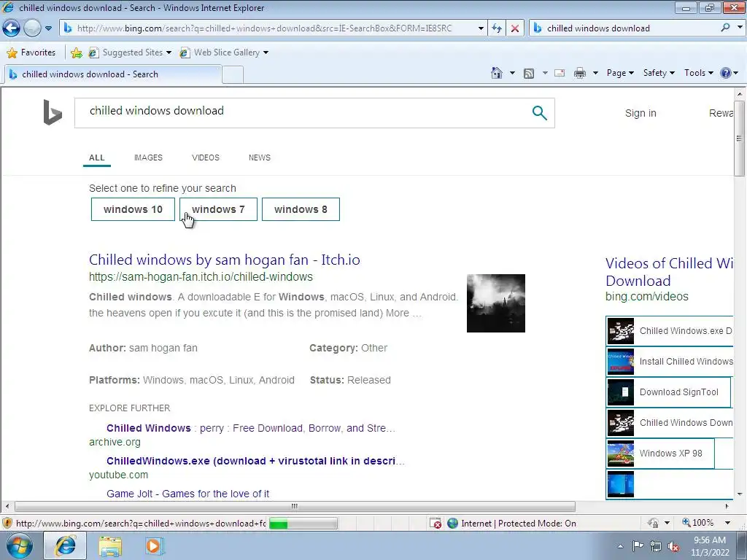Refine search with windows 10 button
This screenshot has width=747, height=560.
133,209
